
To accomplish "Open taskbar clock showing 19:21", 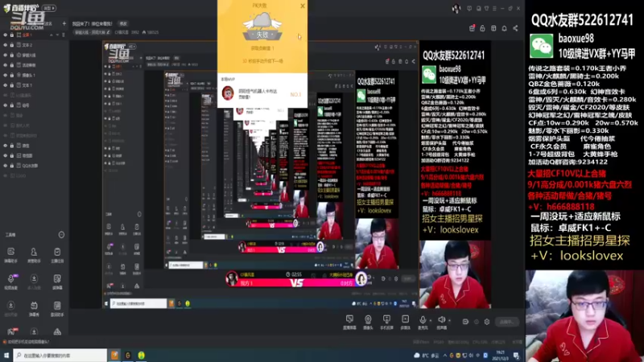I will [x=500, y=355].
